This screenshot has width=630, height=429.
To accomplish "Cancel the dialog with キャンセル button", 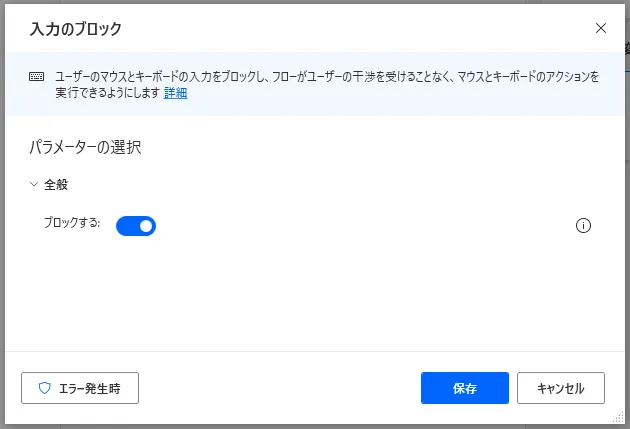I will (x=561, y=388).
